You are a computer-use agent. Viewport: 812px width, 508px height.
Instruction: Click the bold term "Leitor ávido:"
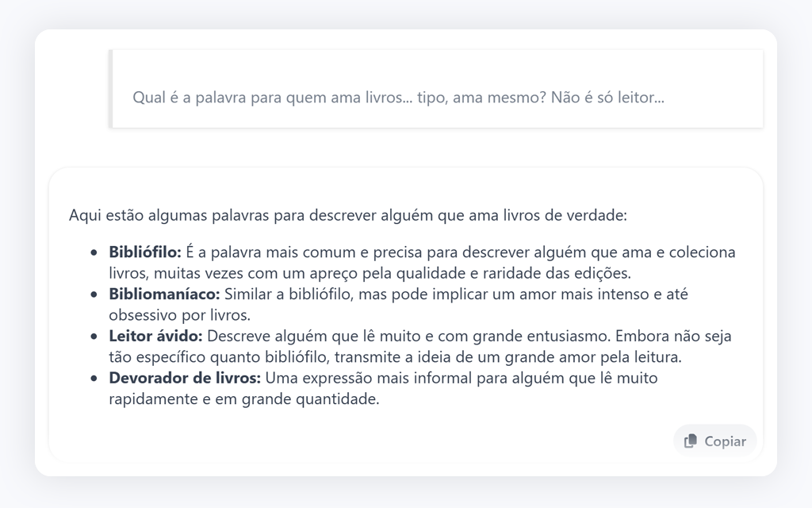tap(155, 335)
